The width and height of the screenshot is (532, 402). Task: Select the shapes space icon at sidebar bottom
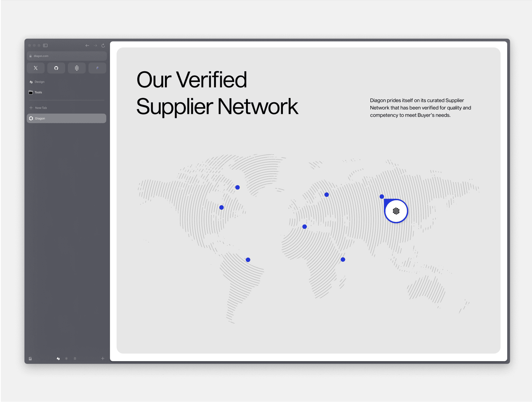pyautogui.click(x=58, y=358)
